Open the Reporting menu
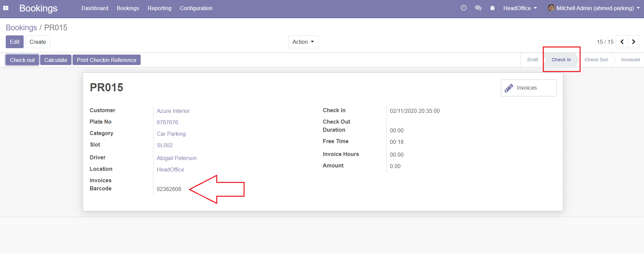This screenshot has height=254, width=644. click(x=159, y=8)
